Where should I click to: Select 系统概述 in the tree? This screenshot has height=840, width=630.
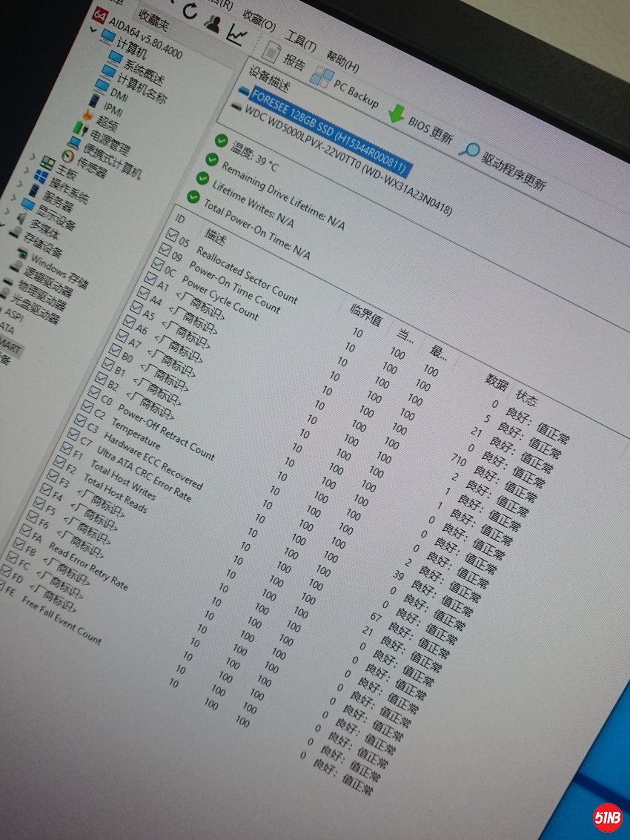point(144,73)
